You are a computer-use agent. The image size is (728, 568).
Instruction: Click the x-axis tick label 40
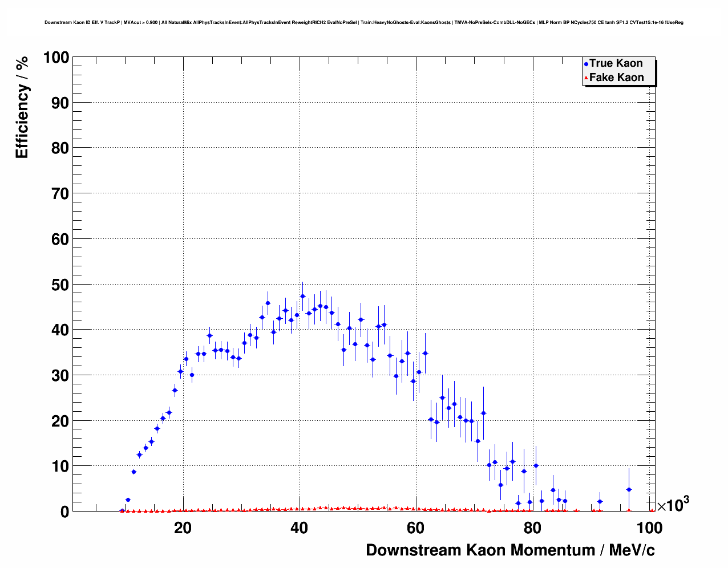(x=299, y=528)
